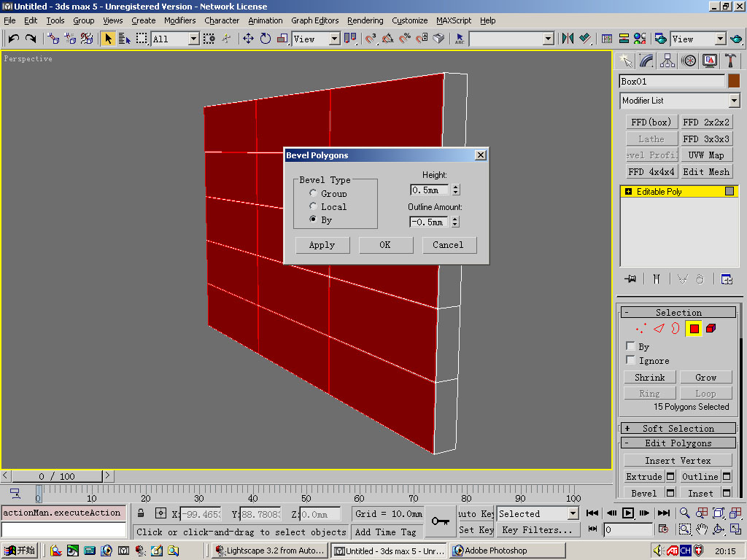Activate Edge sub-object selection mode

point(659,329)
